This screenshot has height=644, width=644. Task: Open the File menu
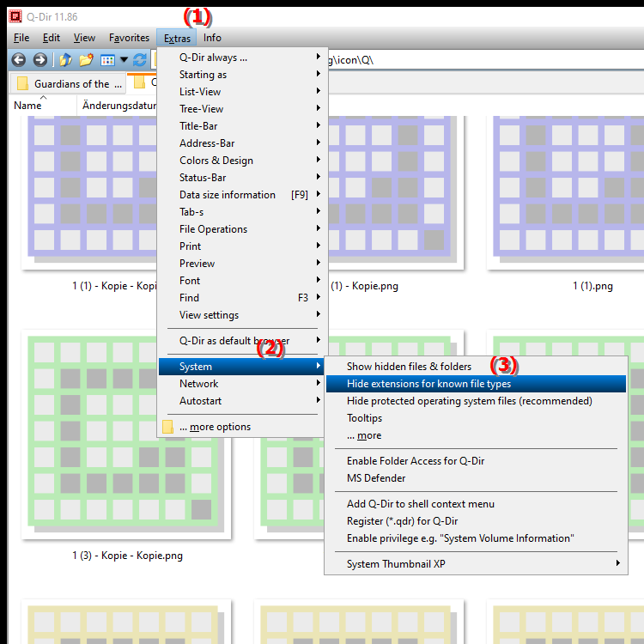pyautogui.click(x=21, y=38)
